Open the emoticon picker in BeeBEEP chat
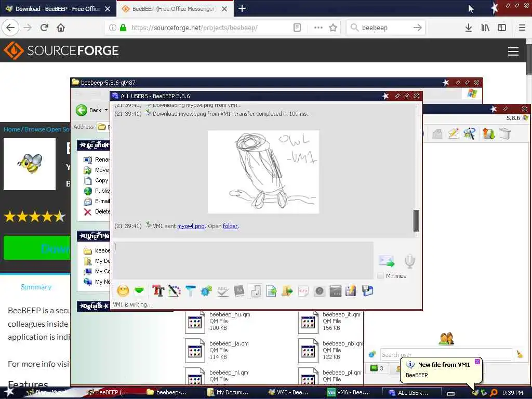This screenshot has width=532, height=399. 123,291
